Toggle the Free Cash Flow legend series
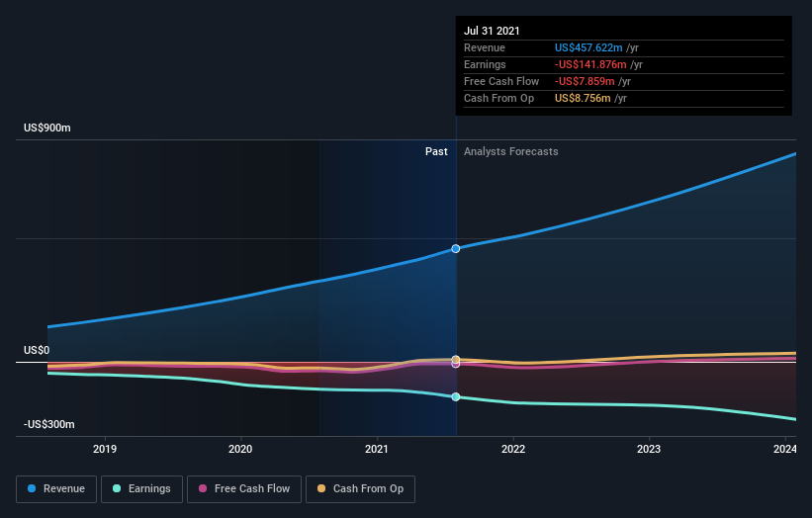 click(244, 489)
